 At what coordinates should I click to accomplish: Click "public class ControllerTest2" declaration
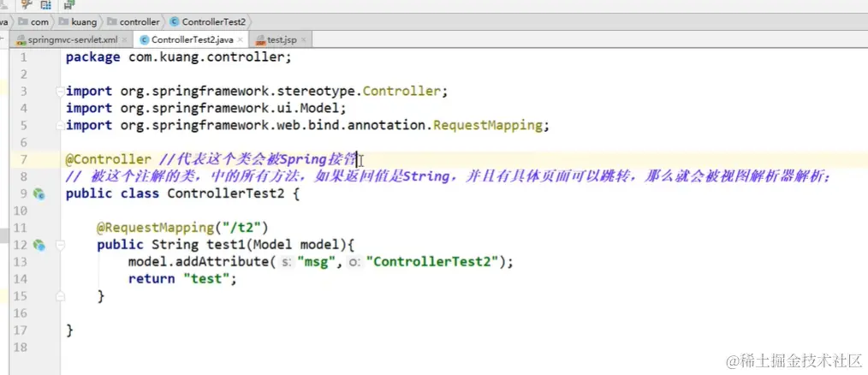176,193
